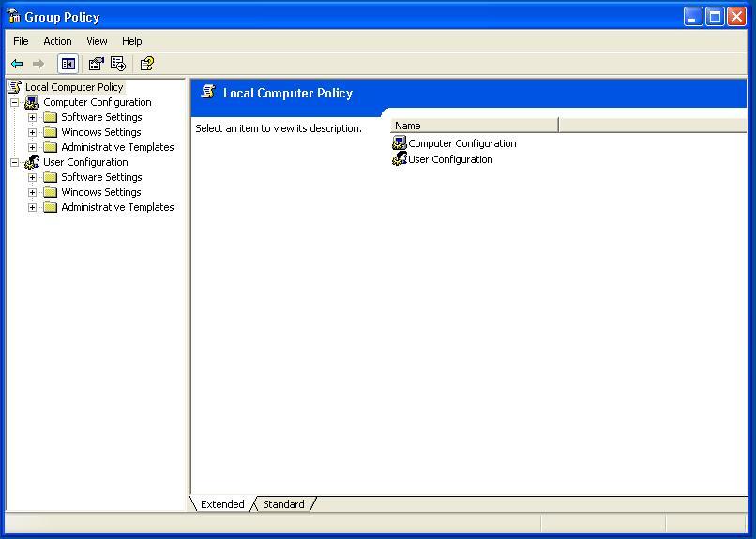The height and width of the screenshot is (539, 756).
Task: Select Windows Settings text under User Configuration
Action: [x=100, y=192]
